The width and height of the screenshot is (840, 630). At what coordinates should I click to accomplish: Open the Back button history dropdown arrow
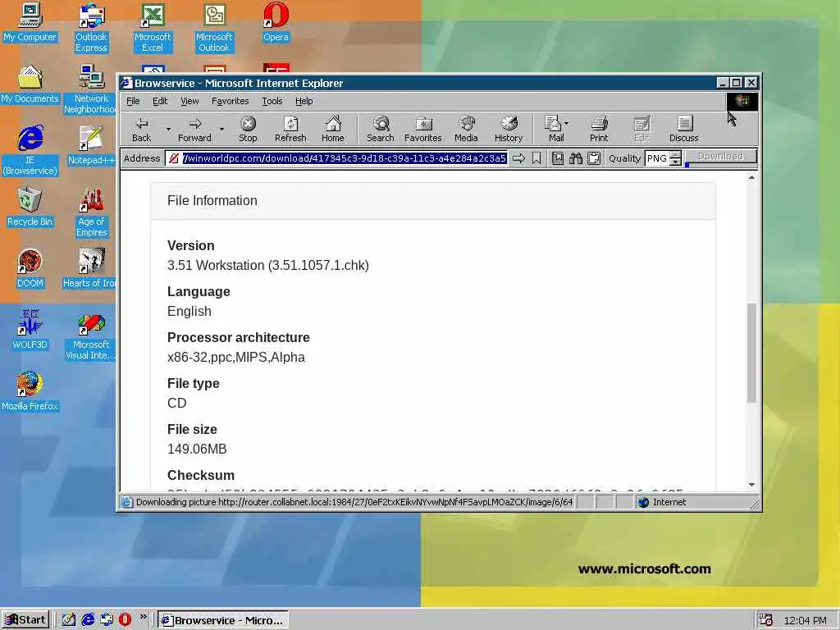[x=167, y=129]
